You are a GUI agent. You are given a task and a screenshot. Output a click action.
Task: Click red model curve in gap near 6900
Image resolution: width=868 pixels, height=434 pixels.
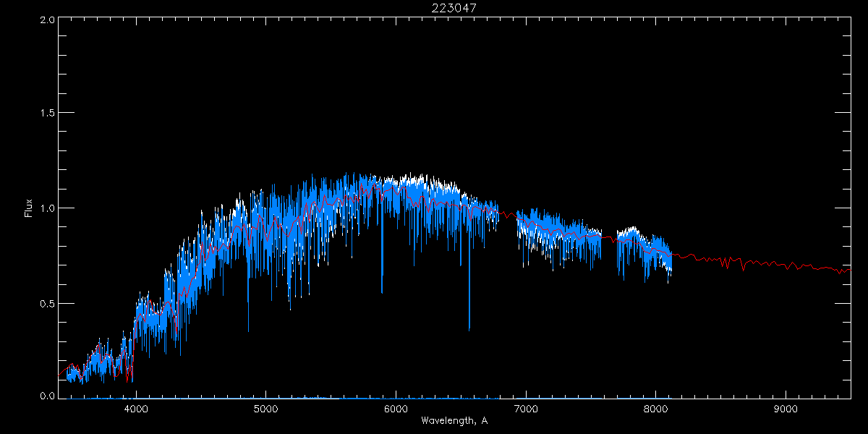[x=508, y=215]
